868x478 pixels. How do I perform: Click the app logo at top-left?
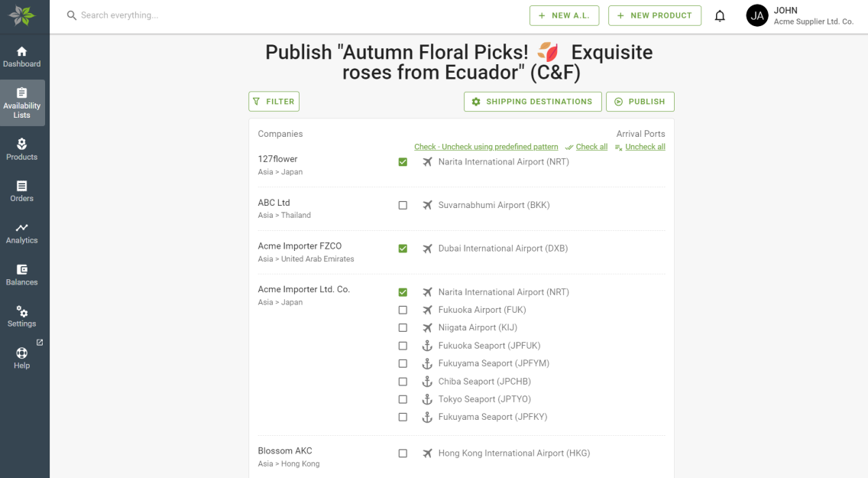click(22, 15)
